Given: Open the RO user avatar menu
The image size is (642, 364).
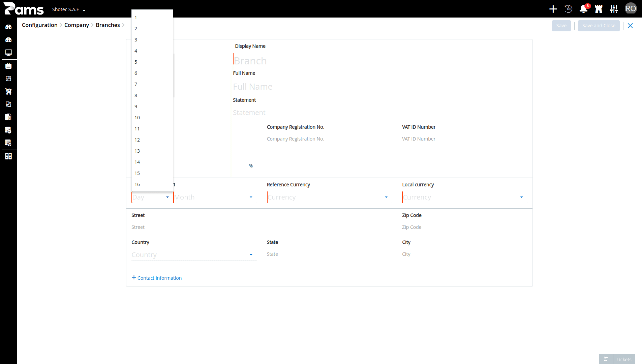Looking at the screenshot, I should click(x=631, y=9).
